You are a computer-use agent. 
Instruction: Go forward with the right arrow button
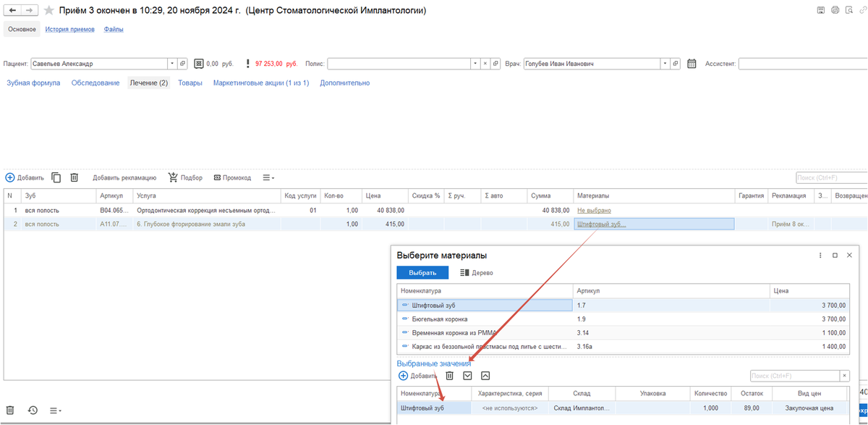click(x=30, y=11)
